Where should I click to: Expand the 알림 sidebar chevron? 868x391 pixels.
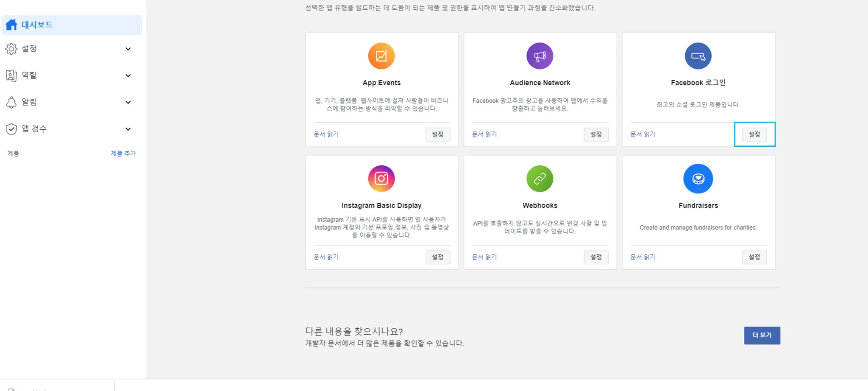click(x=128, y=103)
